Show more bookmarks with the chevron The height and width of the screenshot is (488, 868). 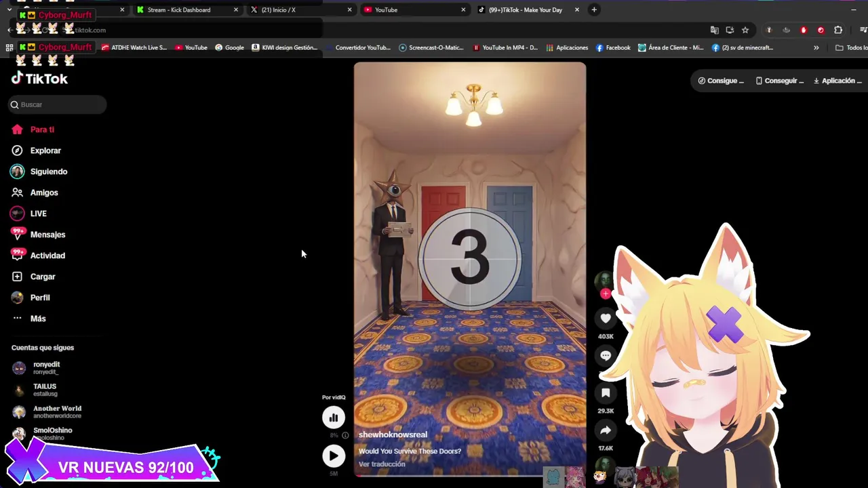click(816, 47)
